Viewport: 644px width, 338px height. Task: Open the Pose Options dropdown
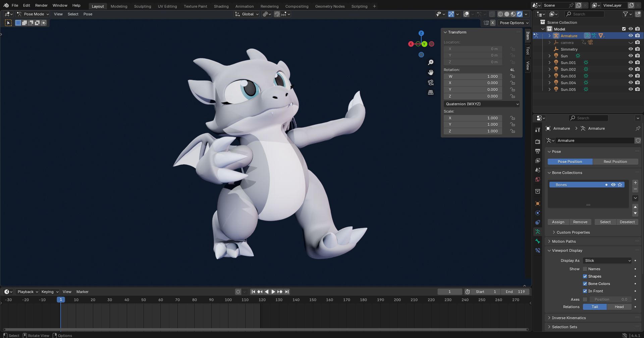pos(514,23)
